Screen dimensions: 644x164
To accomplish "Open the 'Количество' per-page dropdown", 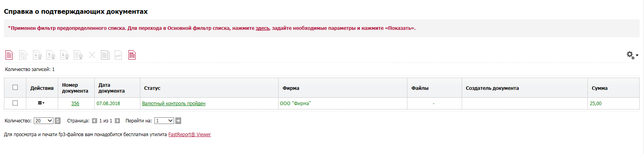I will click(x=44, y=121).
